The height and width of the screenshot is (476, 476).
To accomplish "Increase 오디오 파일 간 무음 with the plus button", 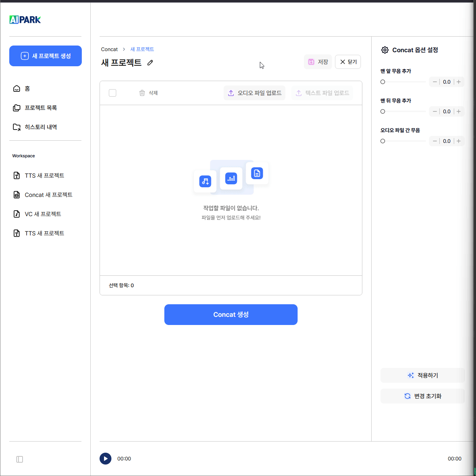I will pyautogui.click(x=459, y=141).
